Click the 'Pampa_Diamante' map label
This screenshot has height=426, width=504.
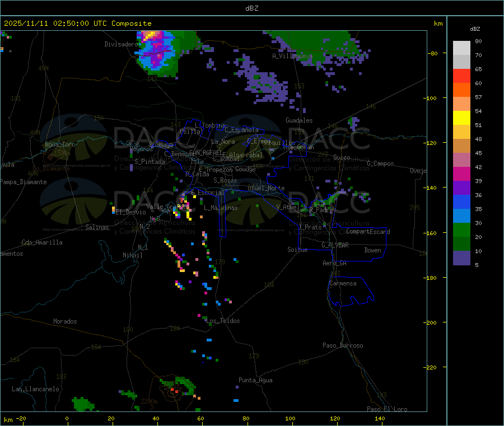24,182
